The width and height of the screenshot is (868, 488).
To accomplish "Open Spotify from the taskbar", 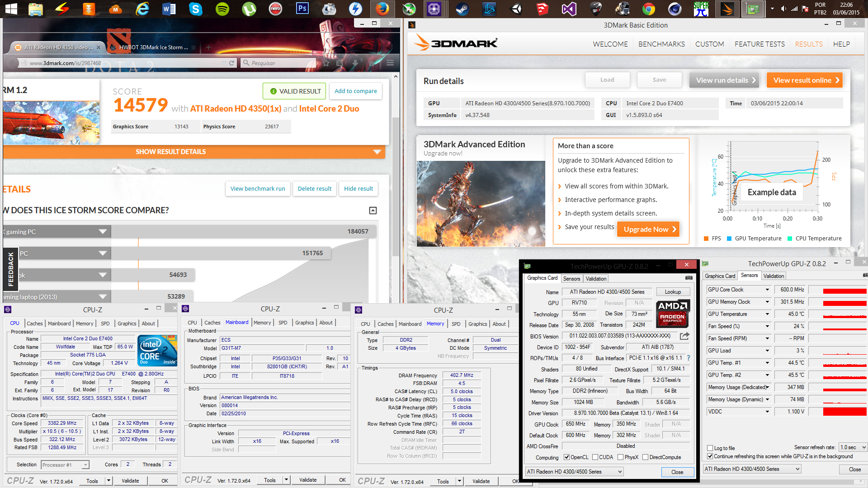I will (x=222, y=9).
